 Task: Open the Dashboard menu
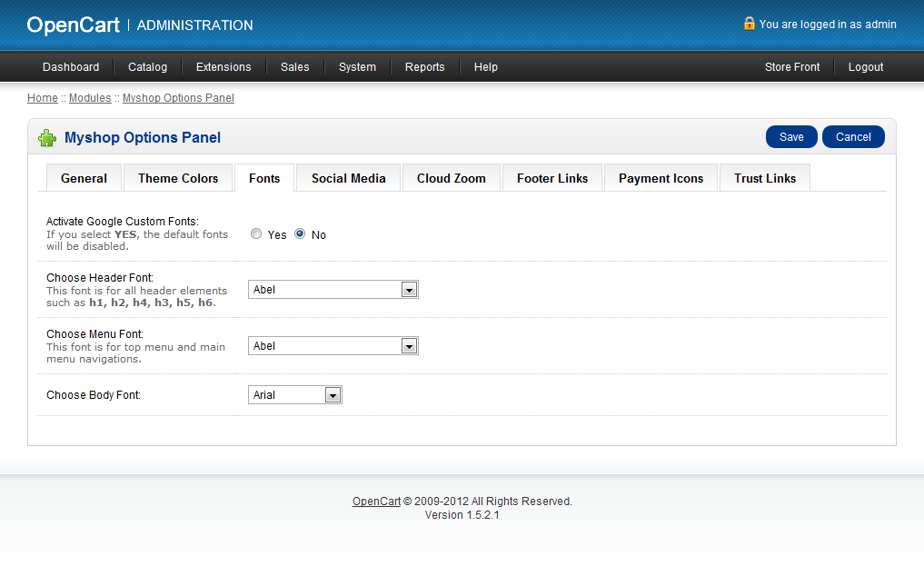71,67
